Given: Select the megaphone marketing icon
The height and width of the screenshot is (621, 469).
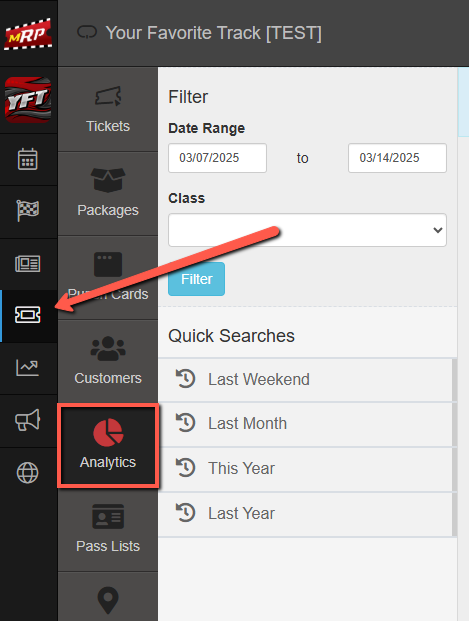Looking at the screenshot, I should click(x=28, y=420).
